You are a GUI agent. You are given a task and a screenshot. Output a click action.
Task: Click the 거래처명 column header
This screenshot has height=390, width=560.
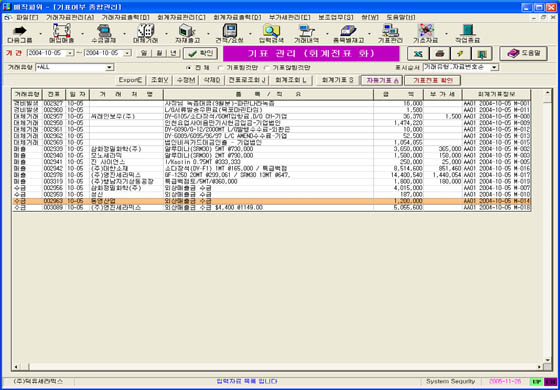coord(126,95)
